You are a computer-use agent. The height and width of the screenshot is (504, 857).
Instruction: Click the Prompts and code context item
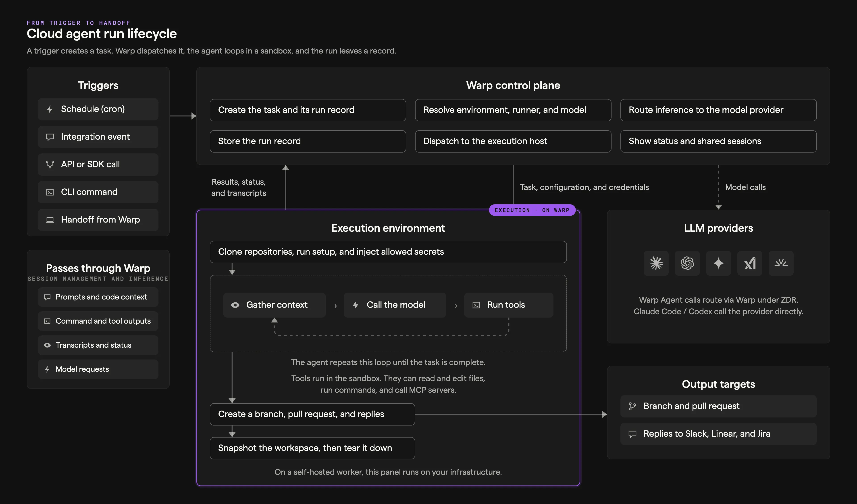tap(98, 297)
